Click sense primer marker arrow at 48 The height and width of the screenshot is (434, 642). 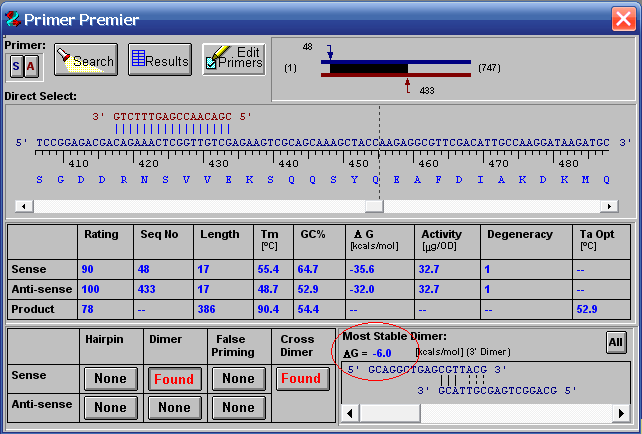[x=330, y=52]
